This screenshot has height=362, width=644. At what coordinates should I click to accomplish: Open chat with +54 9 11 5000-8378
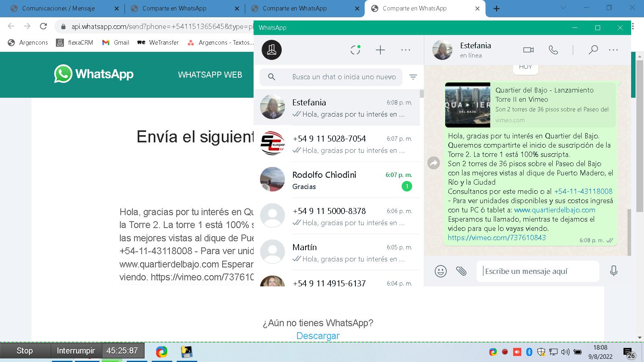point(337,216)
